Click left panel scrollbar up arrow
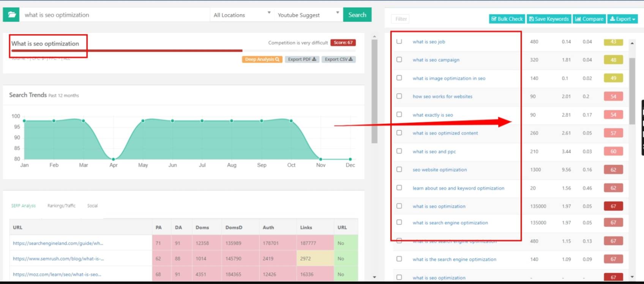This screenshot has width=644, height=284. pyautogui.click(x=374, y=37)
